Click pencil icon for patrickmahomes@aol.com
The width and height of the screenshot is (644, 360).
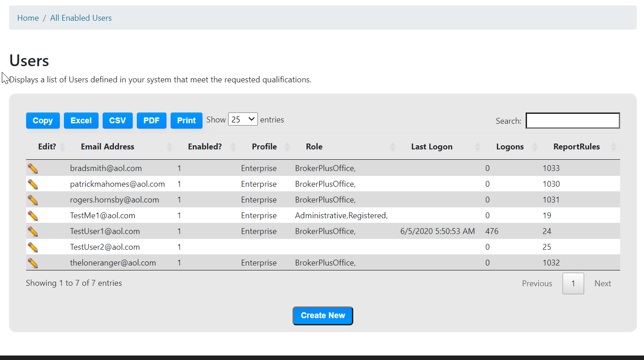pyautogui.click(x=33, y=184)
